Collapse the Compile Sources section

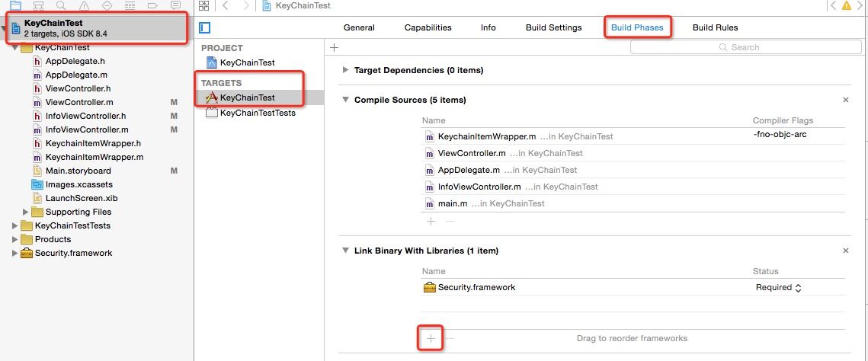click(x=345, y=100)
